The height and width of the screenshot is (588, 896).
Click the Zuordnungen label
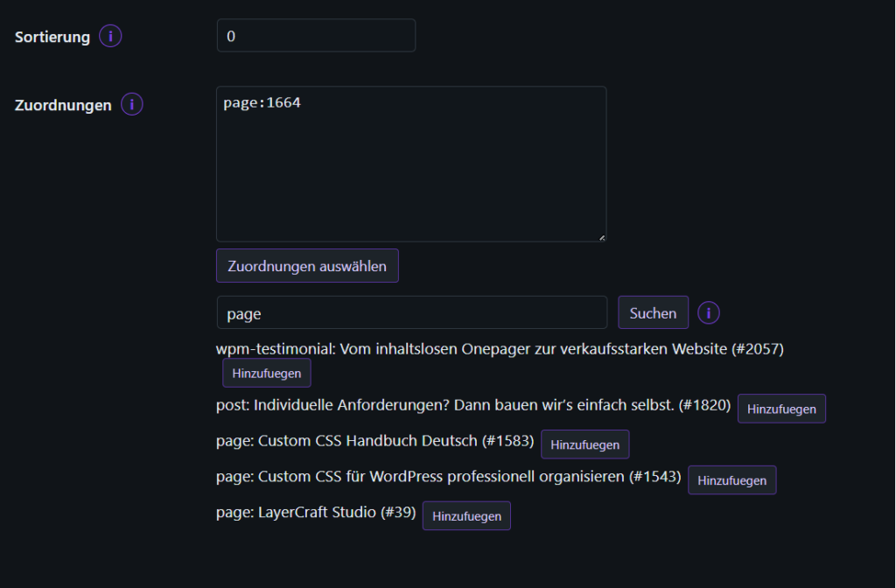[63, 106]
